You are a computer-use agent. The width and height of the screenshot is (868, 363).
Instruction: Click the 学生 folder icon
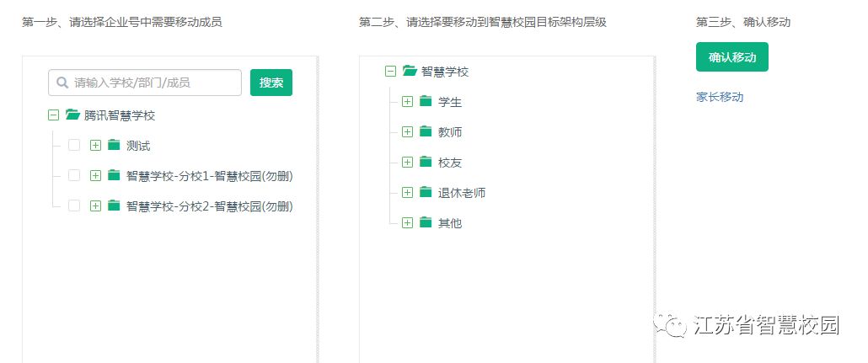425,101
